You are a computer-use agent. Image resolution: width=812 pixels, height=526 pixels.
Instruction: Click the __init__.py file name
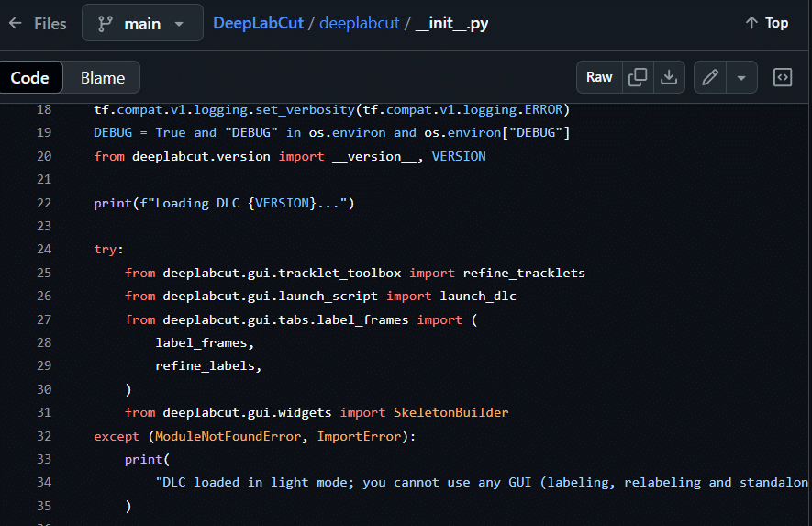tap(451, 23)
